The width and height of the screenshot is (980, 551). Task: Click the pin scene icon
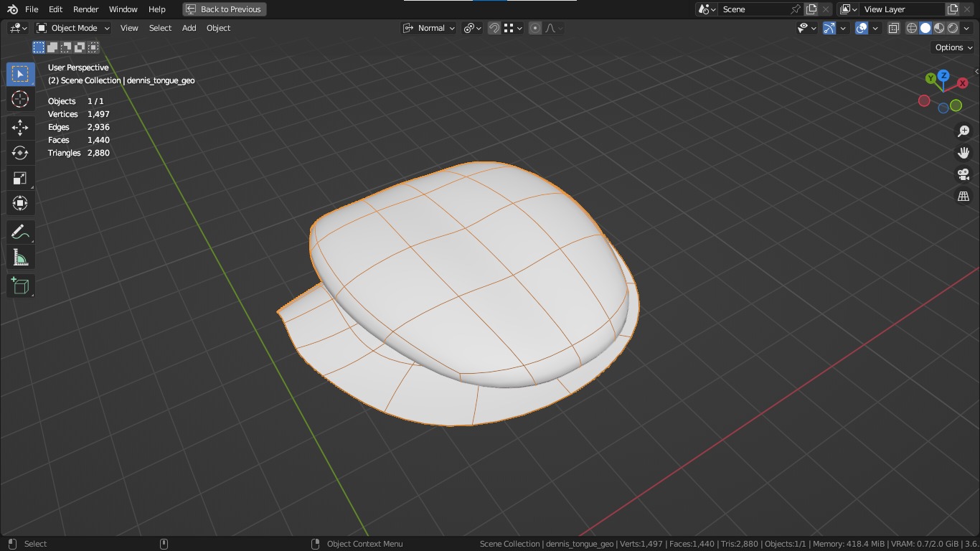[x=796, y=9]
